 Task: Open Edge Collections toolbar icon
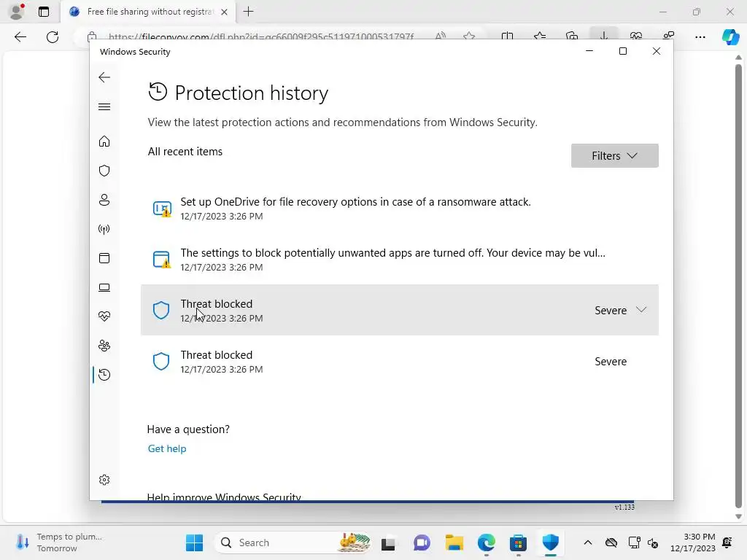(572, 36)
